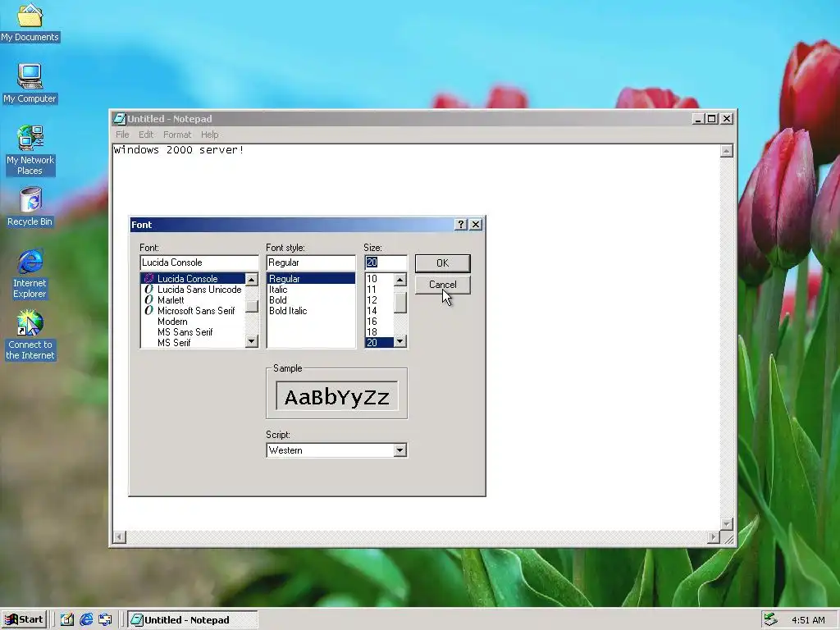Open the File menu in Notepad
This screenshot has height=630, width=840.
(122, 135)
